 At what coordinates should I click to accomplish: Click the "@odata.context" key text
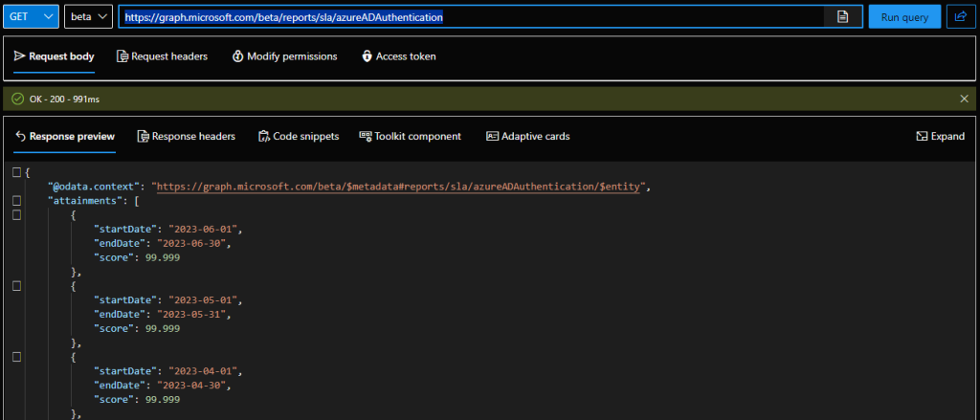[93, 187]
